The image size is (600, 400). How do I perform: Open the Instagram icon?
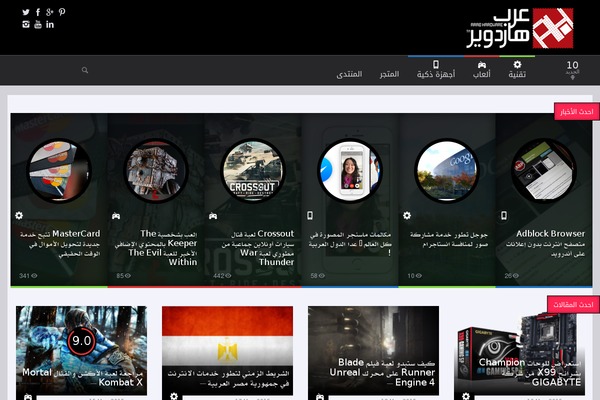(x=27, y=24)
